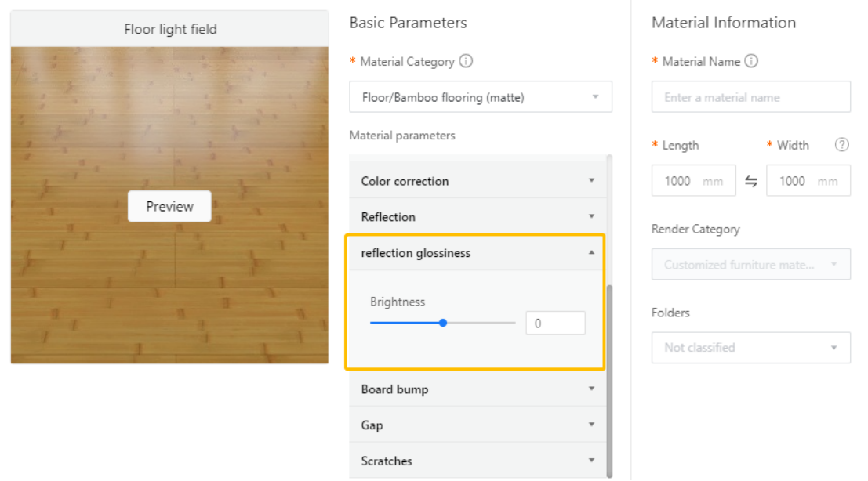Viewport: 868px width, 481px height.
Task: Expand the Gap parameters section
Action: (477, 425)
